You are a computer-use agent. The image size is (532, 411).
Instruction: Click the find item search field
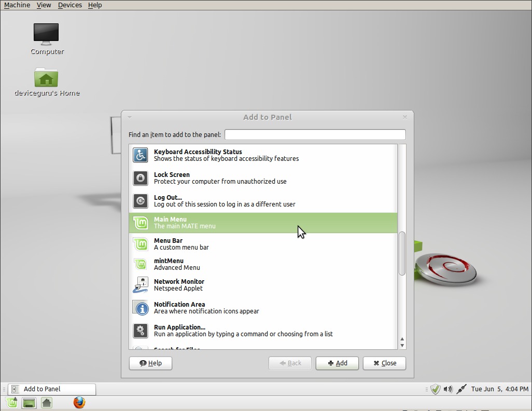tap(315, 134)
